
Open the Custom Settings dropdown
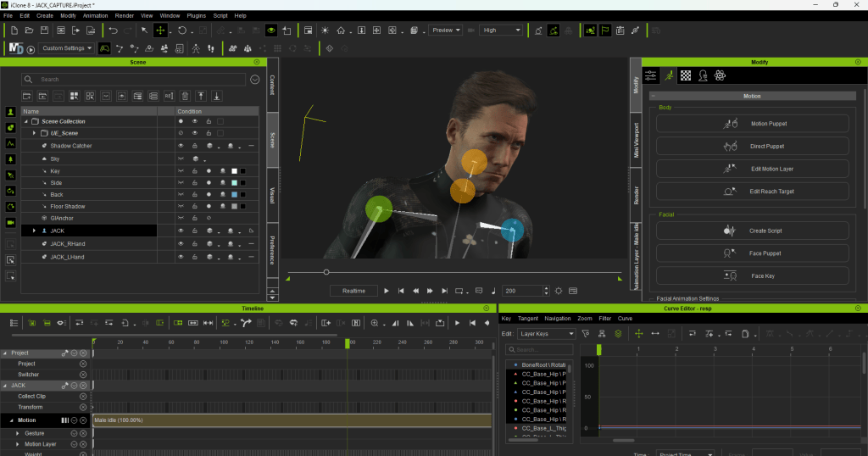point(67,48)
